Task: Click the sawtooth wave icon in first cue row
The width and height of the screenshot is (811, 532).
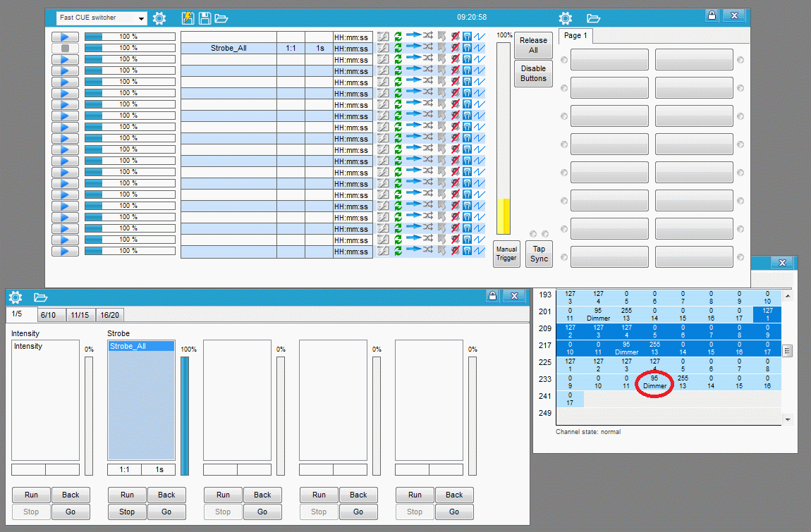Action: pyautogui.click(x=480, y=37)
